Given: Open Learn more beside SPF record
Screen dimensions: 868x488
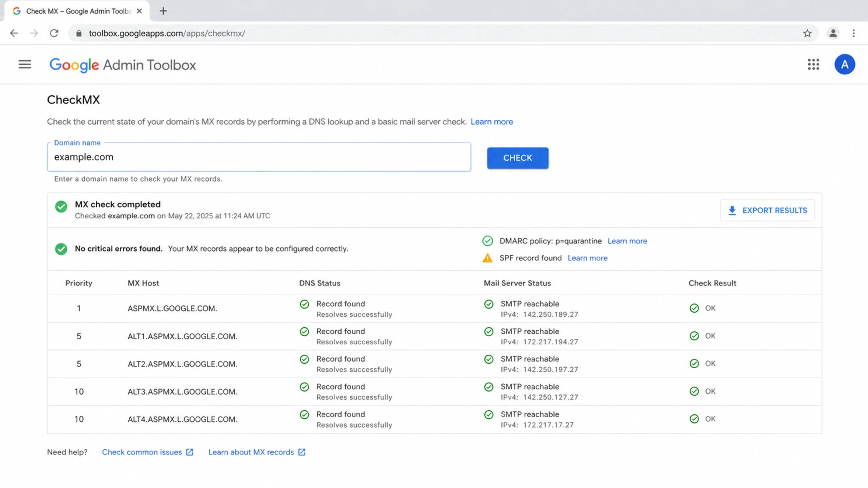Looking at the screenshot, I should click(x=587, y=258).
